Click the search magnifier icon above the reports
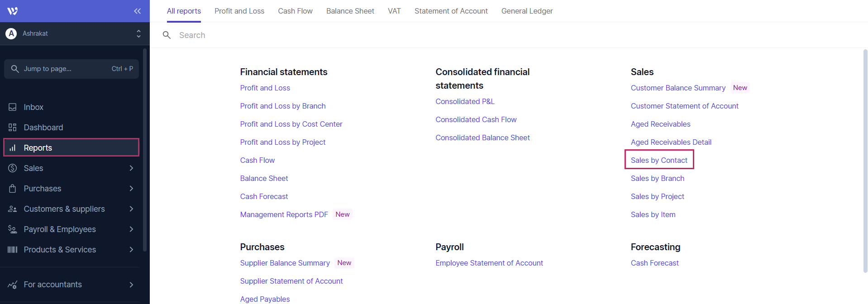This screenshot has width=868, height=304. (167, 35)
